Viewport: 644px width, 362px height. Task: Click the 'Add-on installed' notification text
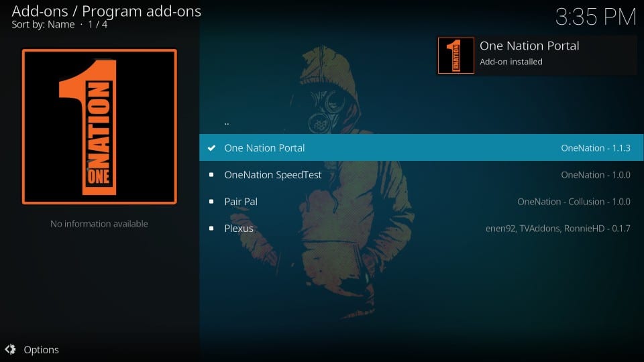point(511,62)
